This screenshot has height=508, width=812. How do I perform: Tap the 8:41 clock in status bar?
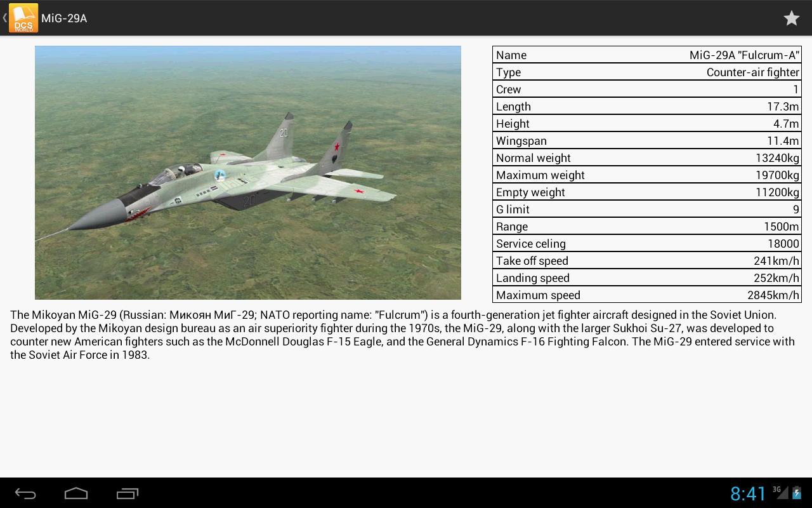(749, 493)
